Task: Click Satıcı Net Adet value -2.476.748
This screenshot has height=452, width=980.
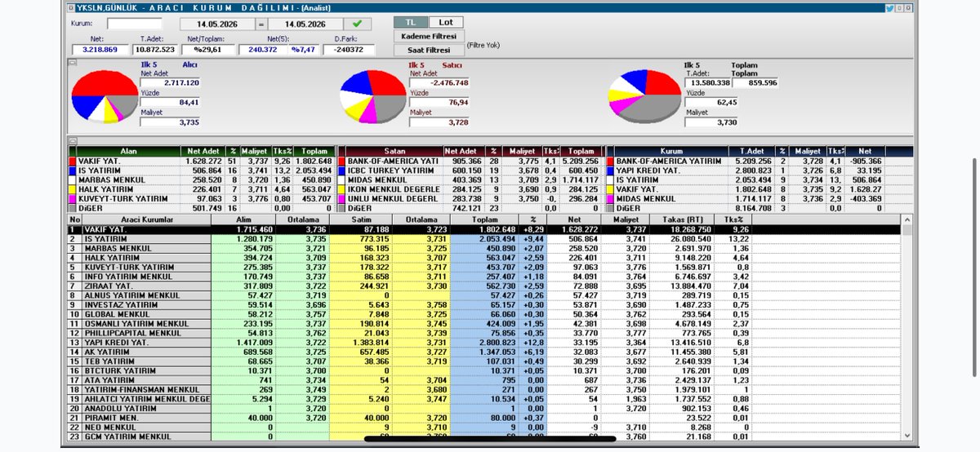Action: pyautogui.click(x=439, y=83)
